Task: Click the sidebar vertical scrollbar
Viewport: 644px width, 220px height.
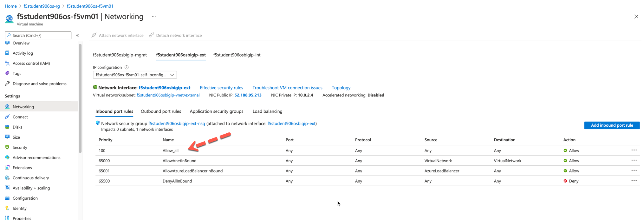Action: click(x=80, y=98)
